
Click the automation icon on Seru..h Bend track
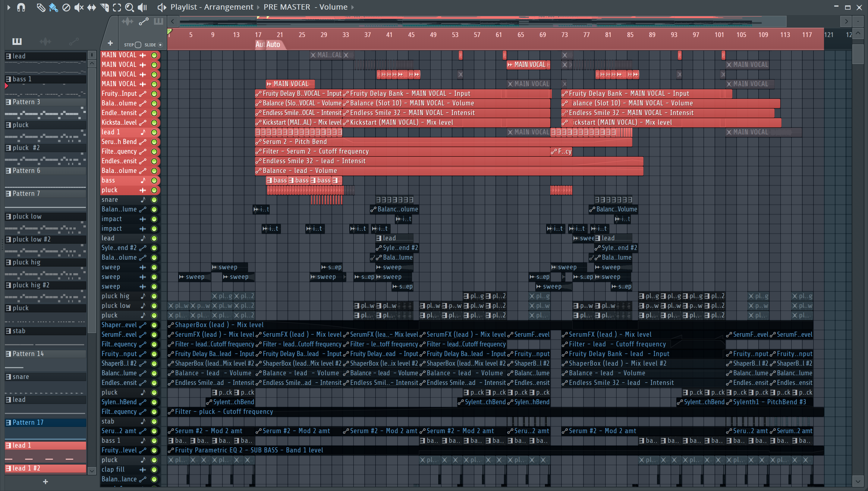(x=143, y=142)
